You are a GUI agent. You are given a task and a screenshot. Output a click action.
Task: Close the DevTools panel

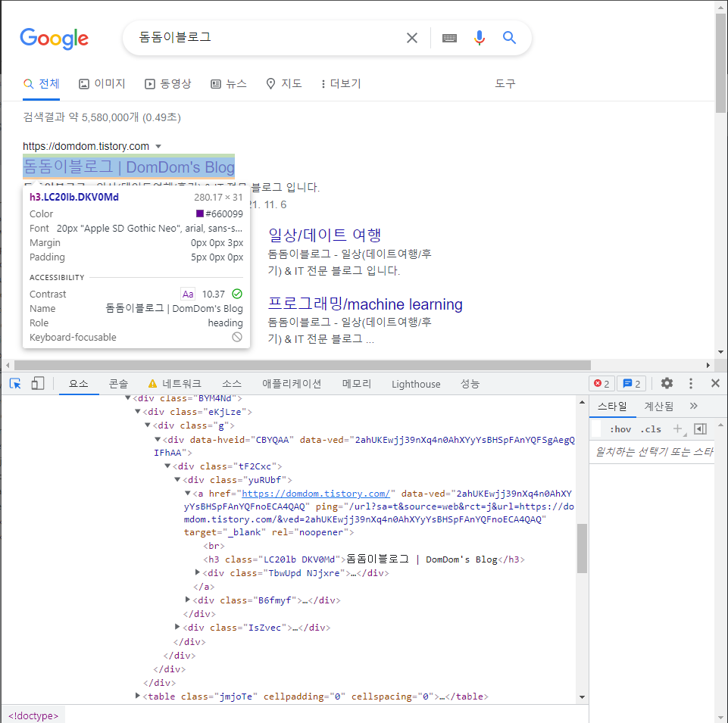pos(715,383)
